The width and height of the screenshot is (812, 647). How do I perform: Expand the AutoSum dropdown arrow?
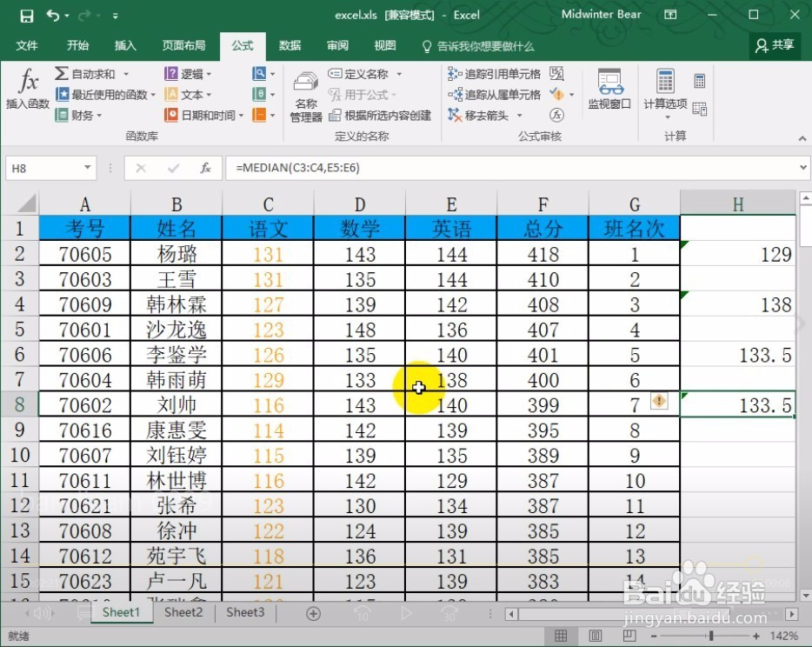(126, 74)
